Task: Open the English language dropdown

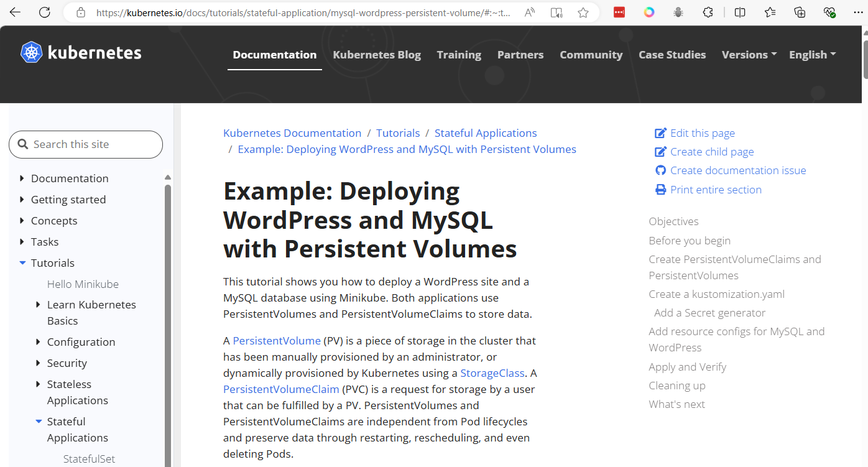Action: [x=812, y=55]
